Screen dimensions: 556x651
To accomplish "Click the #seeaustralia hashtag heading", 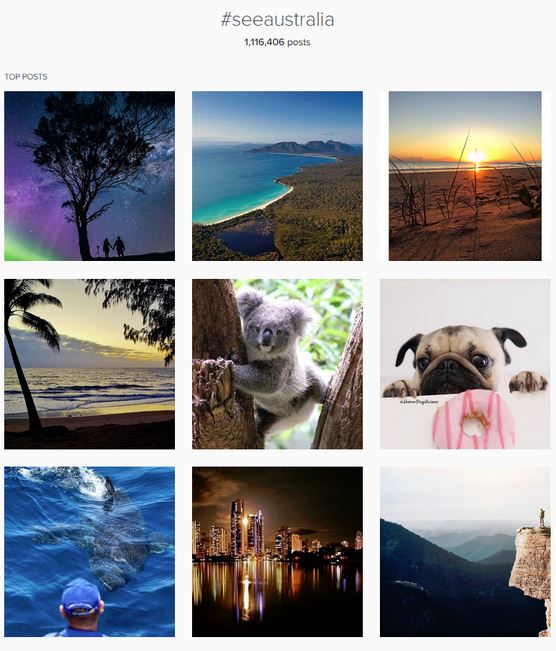I will [x=277, y=20].
